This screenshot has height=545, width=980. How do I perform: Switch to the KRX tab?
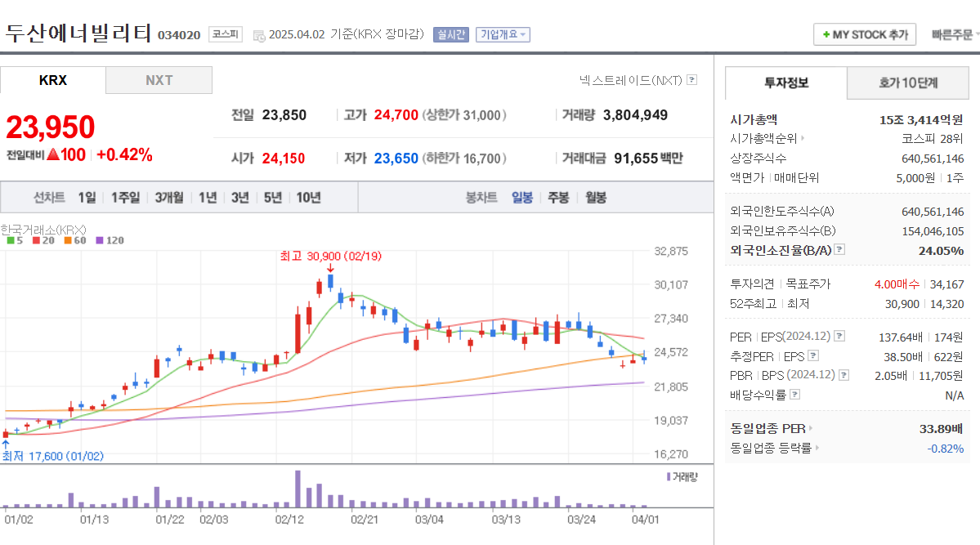[53, 81]
